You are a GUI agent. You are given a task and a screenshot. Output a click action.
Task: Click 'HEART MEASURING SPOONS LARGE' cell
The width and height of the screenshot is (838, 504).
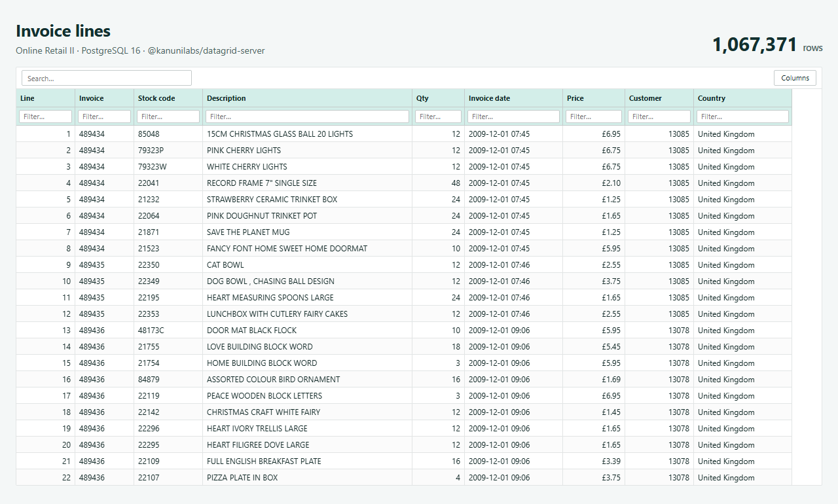[x=308, y=298]
